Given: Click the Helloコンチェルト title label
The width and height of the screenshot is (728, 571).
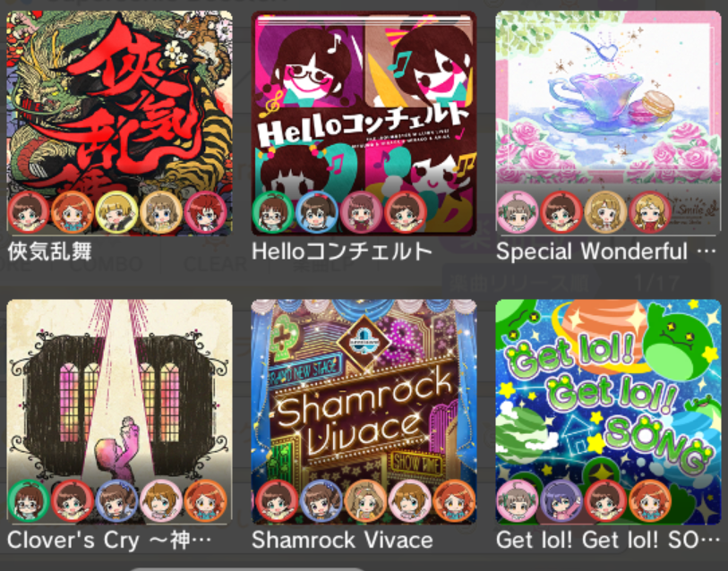Looking at the screenshot, I should (x=342, y=251).
